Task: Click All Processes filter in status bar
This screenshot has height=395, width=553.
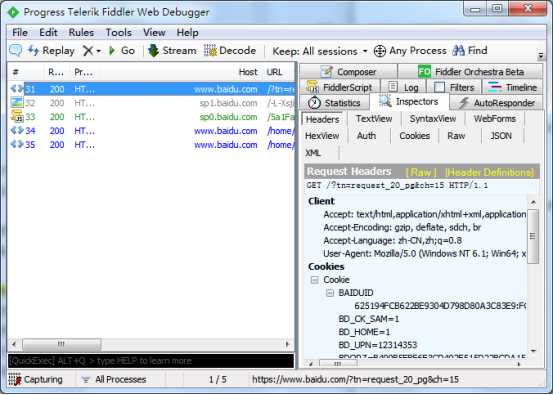Action: (114, 380)
